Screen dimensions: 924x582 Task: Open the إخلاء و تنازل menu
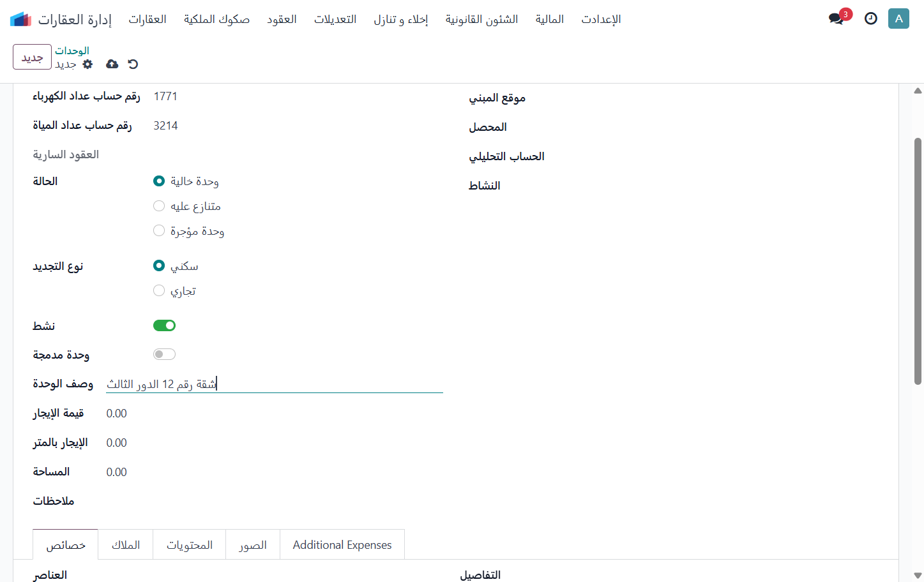coord(401,19)
